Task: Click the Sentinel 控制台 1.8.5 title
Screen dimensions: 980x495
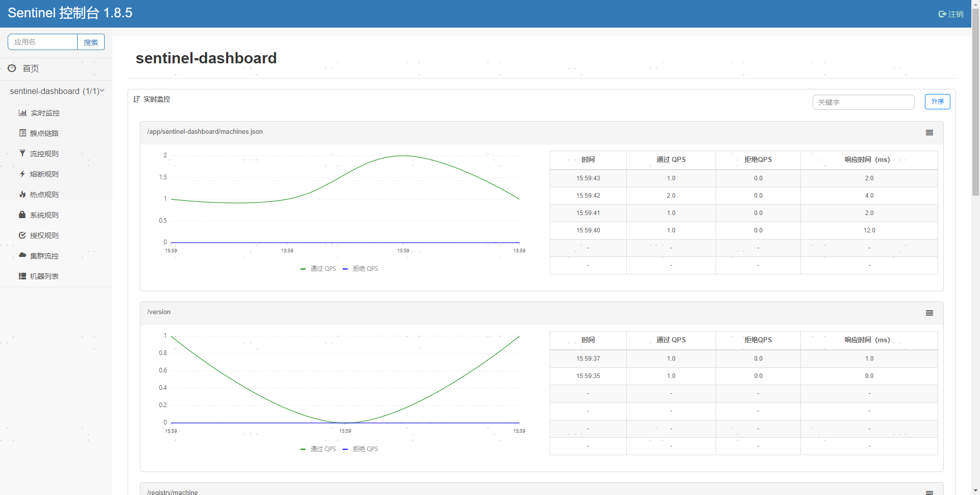Action: (70, 13)
